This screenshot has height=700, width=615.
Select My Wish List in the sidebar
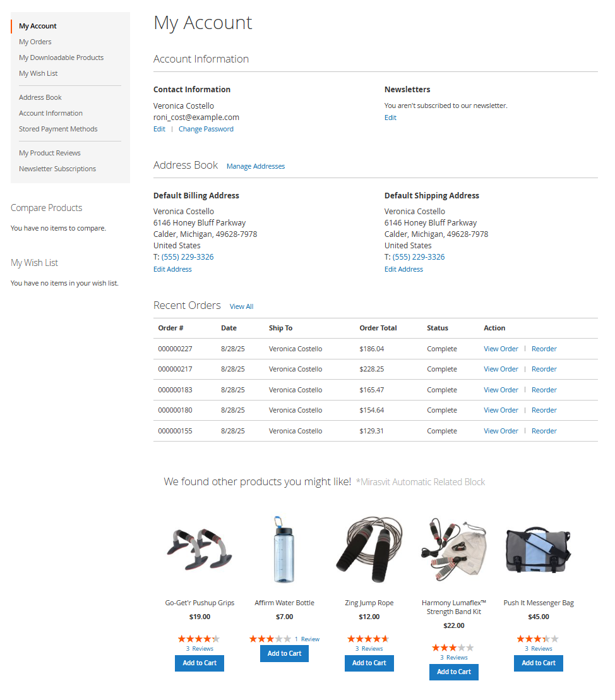coord(38,73)
